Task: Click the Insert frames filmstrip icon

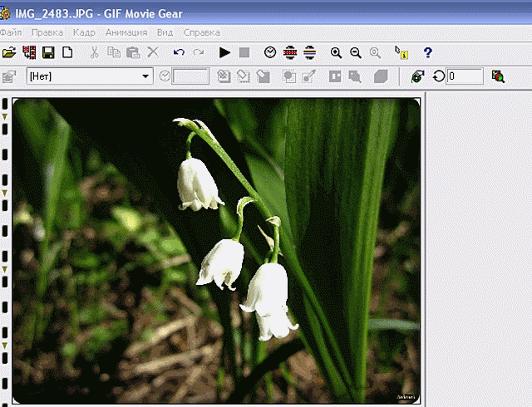Action: click(x=30, y=52)
